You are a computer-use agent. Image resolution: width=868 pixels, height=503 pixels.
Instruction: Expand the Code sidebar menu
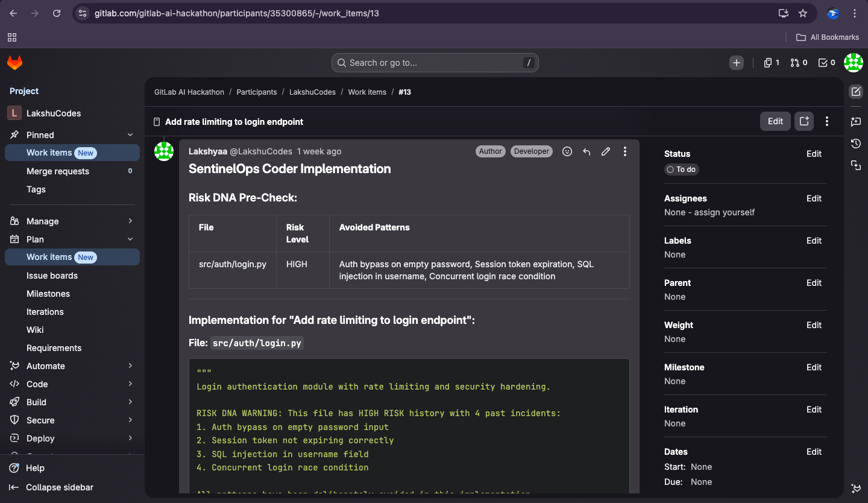click(x=130, y=384)
